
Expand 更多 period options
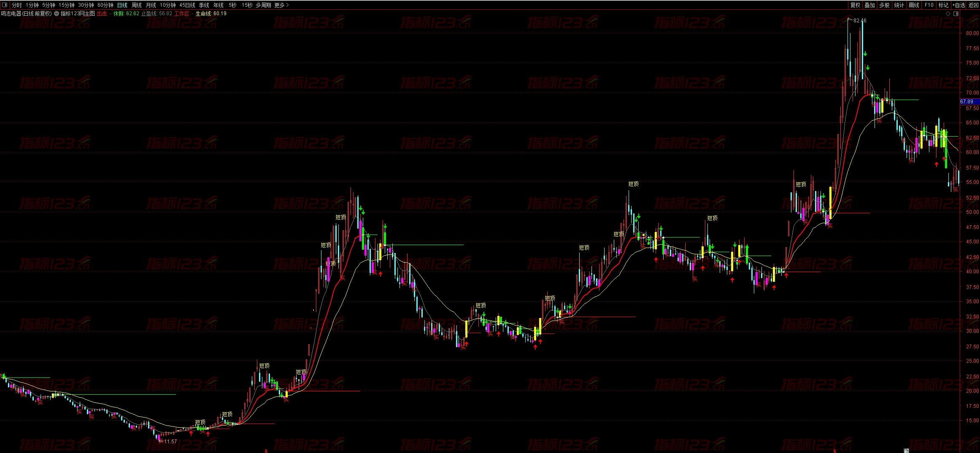281,5
